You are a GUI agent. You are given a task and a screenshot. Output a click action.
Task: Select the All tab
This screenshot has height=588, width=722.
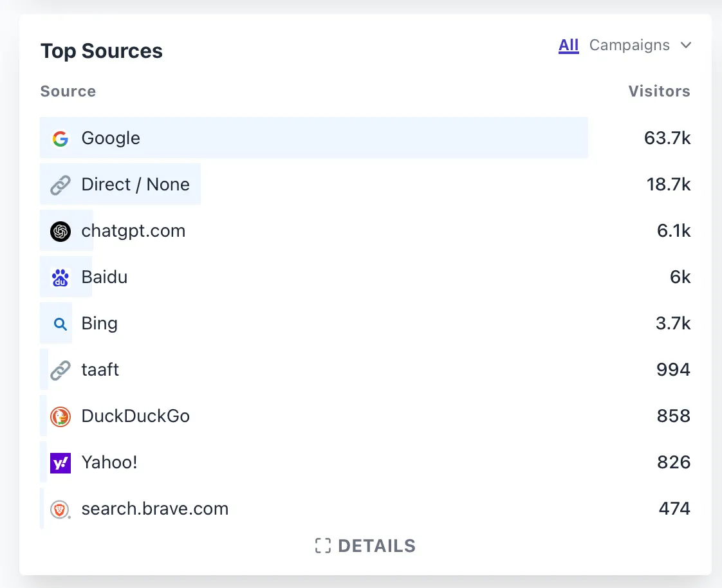click(569, 45)
